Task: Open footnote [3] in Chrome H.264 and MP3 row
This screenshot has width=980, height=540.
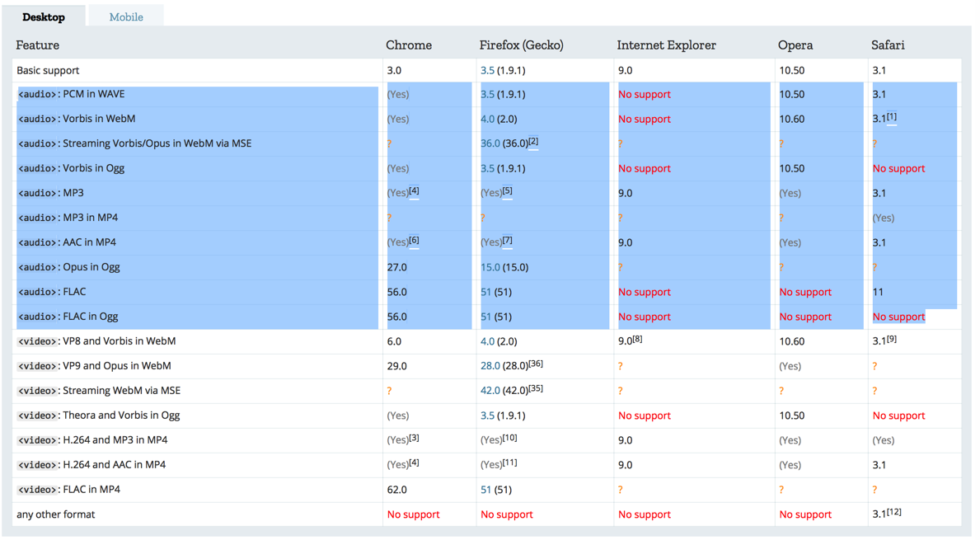Action: coord(414,438)
